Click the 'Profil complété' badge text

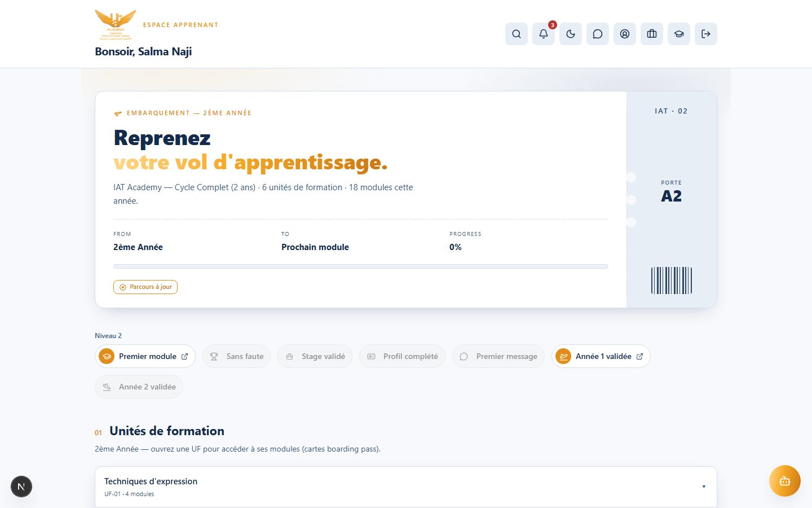point(411,357)
